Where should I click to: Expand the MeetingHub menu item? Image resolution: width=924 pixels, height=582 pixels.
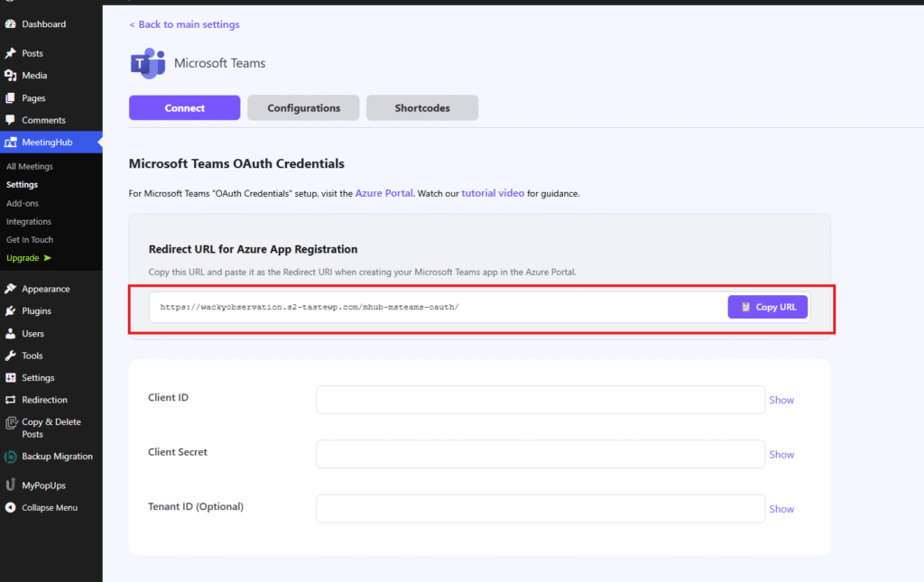pos(47,143)
